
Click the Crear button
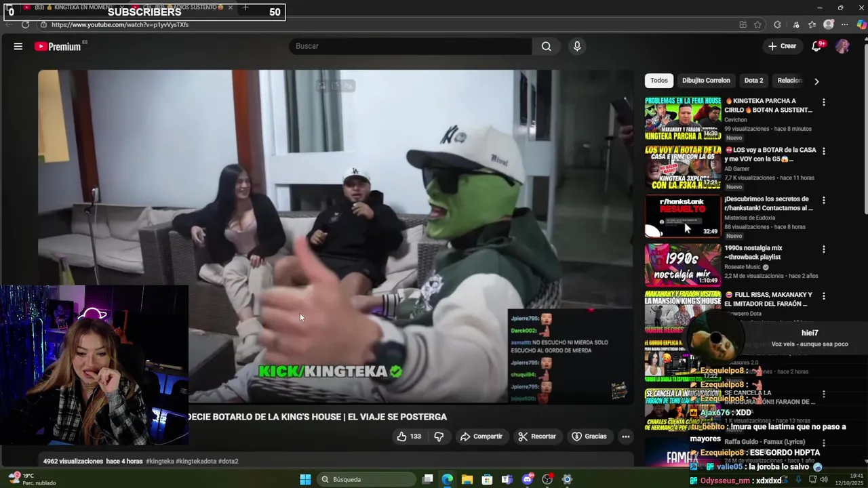pyautogui.click(x=782, y=46)
